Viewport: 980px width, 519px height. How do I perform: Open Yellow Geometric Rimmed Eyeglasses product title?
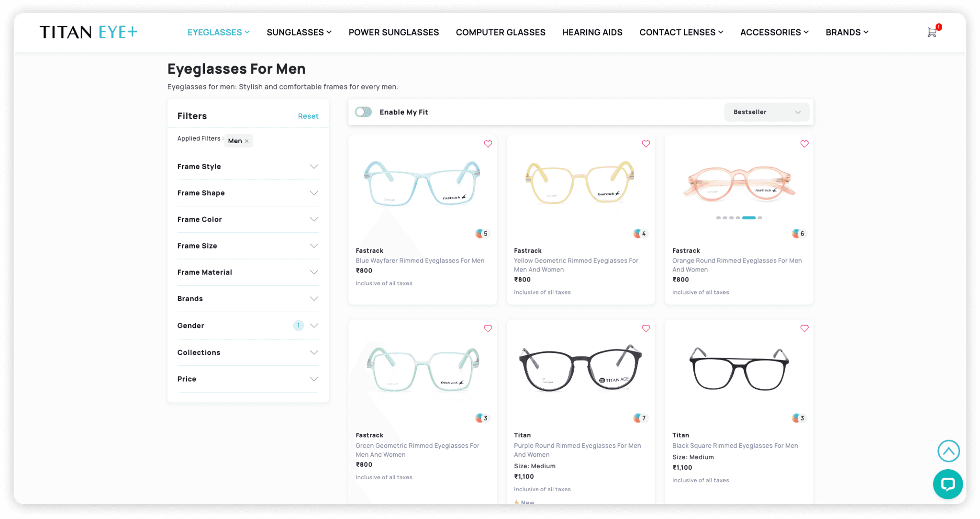[576, 265]
